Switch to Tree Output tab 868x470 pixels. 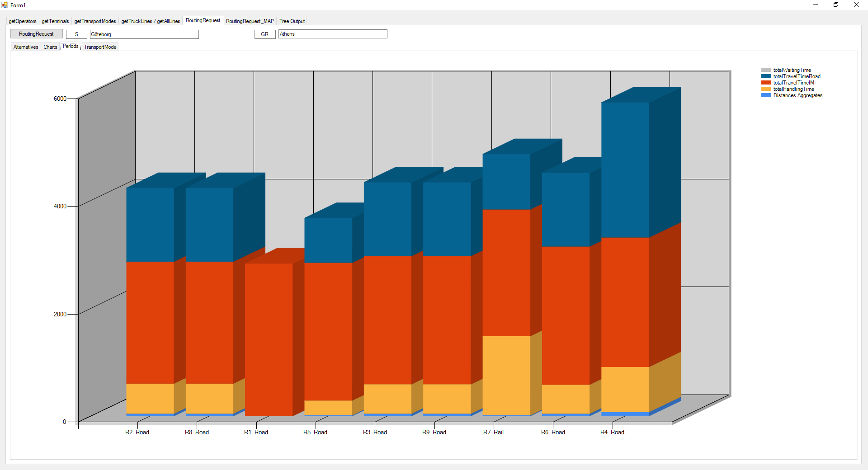tap(292, 21)
